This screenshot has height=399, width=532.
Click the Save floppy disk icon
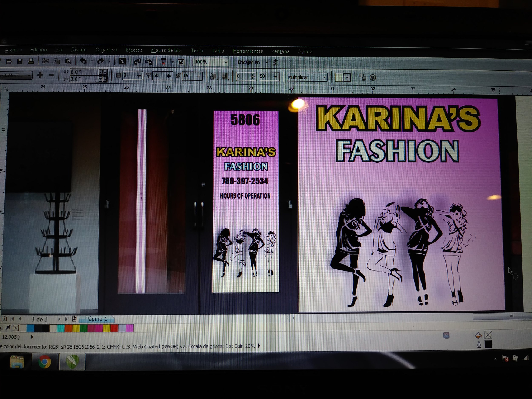pos(20,61)
